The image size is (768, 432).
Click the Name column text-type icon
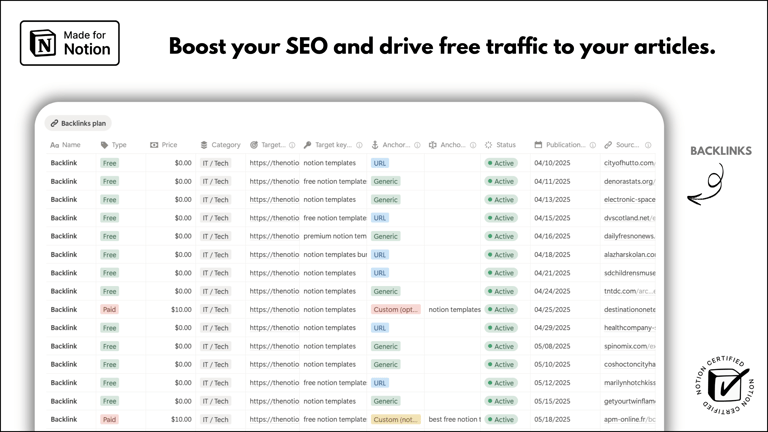coord(54,145)
